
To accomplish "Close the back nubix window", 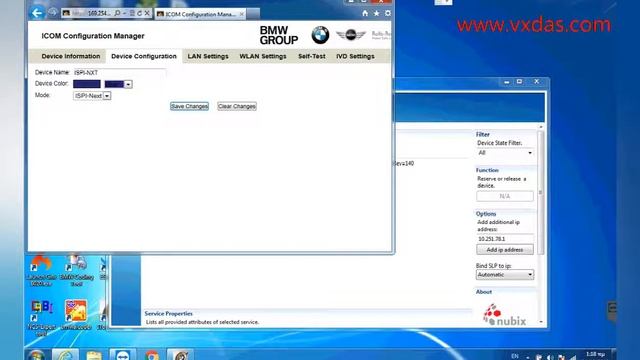I will pos(536,82).
